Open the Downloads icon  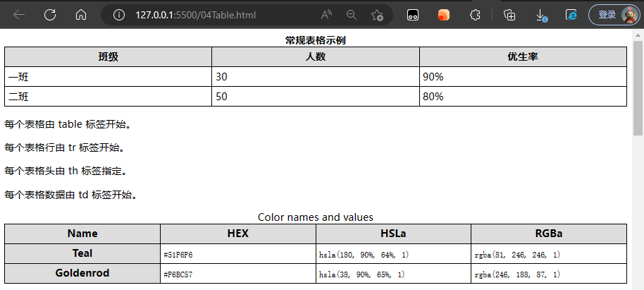coord(541,16)
